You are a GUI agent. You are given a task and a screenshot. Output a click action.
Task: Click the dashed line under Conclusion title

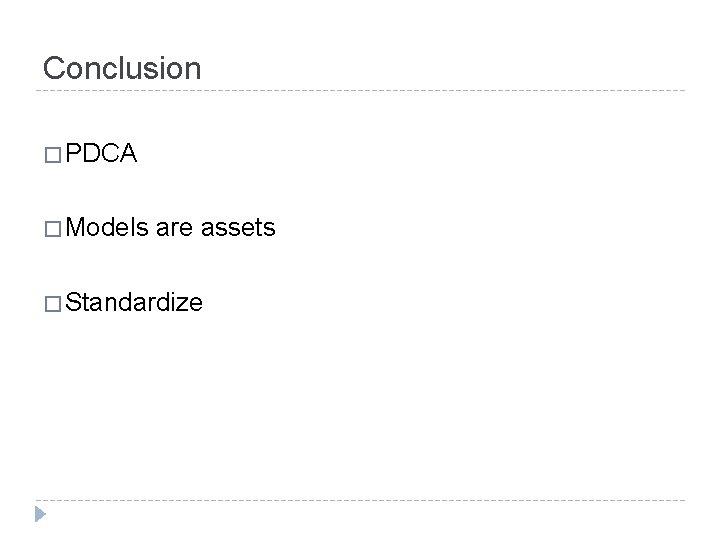(360, 91)
